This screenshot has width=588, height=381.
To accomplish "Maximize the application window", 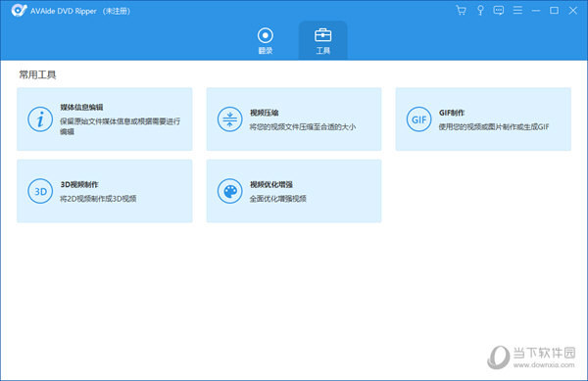I will click(x=554, y=11).
